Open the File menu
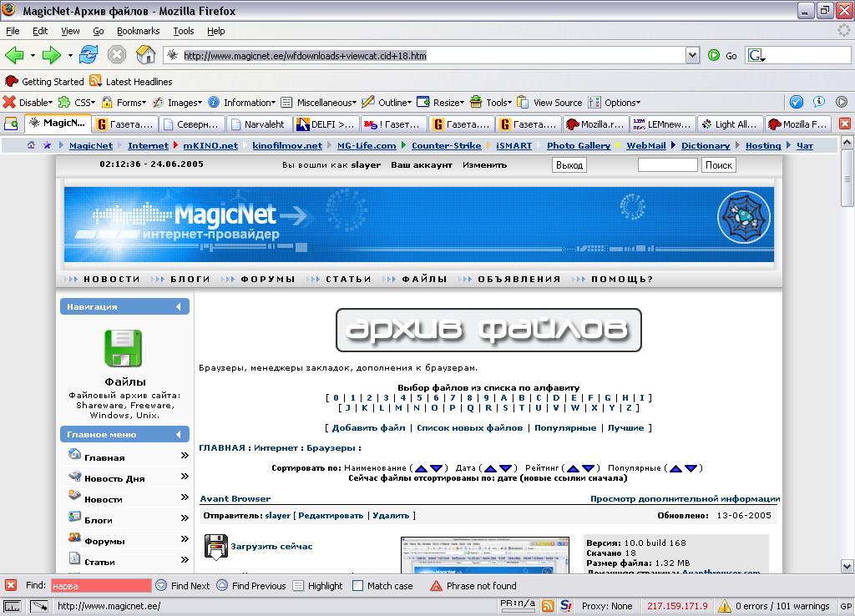Image resolution: width=855 pixels, height=616 pixels. tap(13, 31)
